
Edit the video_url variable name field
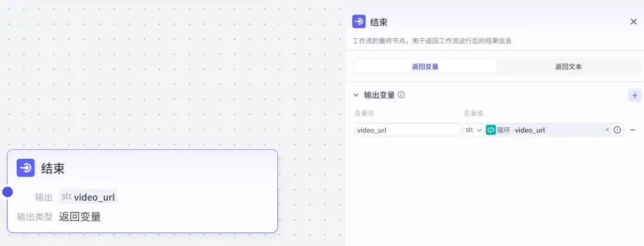408,130
